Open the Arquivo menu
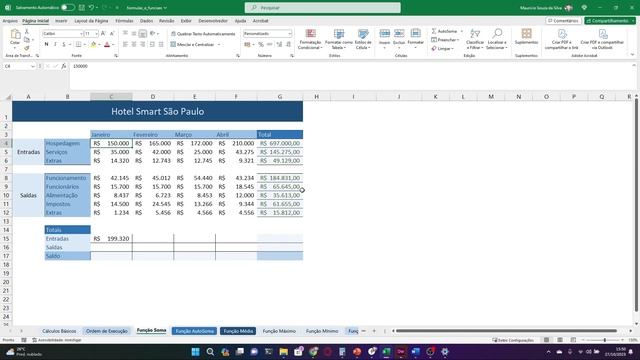 click(10, 21)
